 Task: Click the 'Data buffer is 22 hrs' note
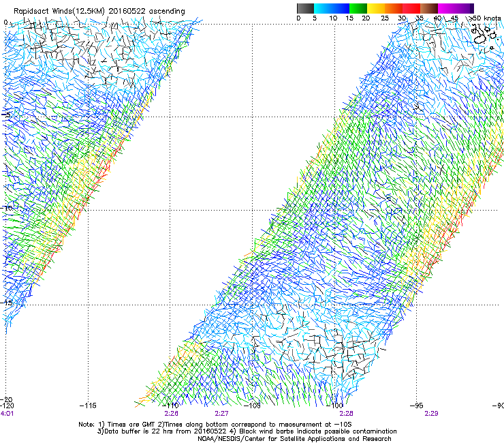click(x=247, y=431)
